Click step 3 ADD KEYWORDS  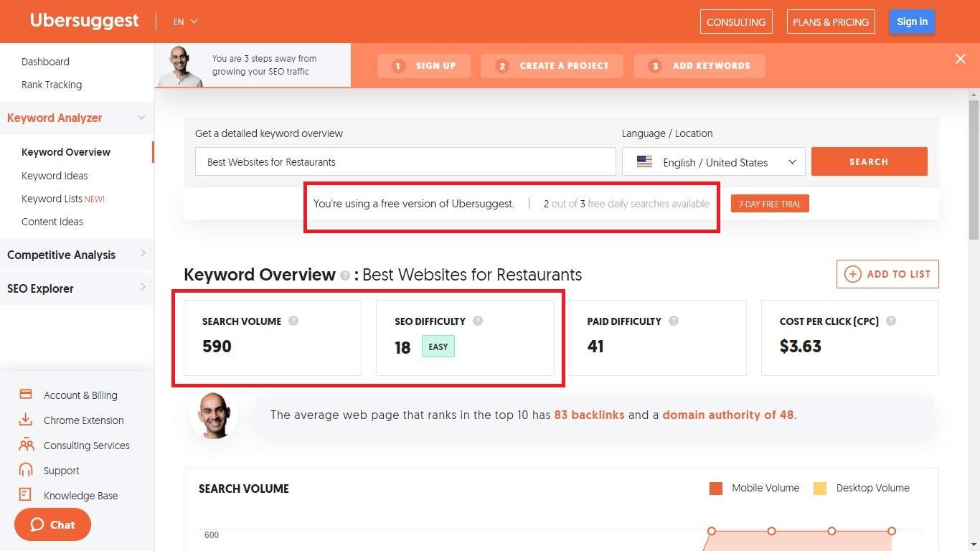pos(699,66)
